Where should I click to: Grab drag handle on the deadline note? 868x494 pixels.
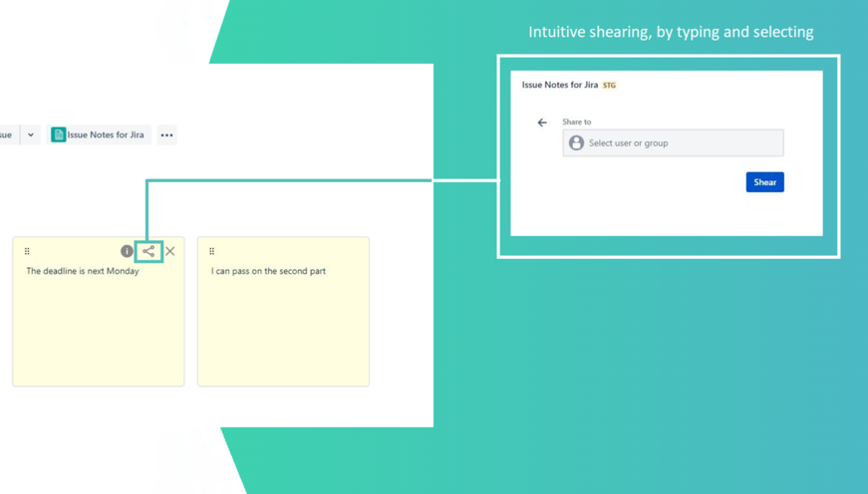coord(27,251)
